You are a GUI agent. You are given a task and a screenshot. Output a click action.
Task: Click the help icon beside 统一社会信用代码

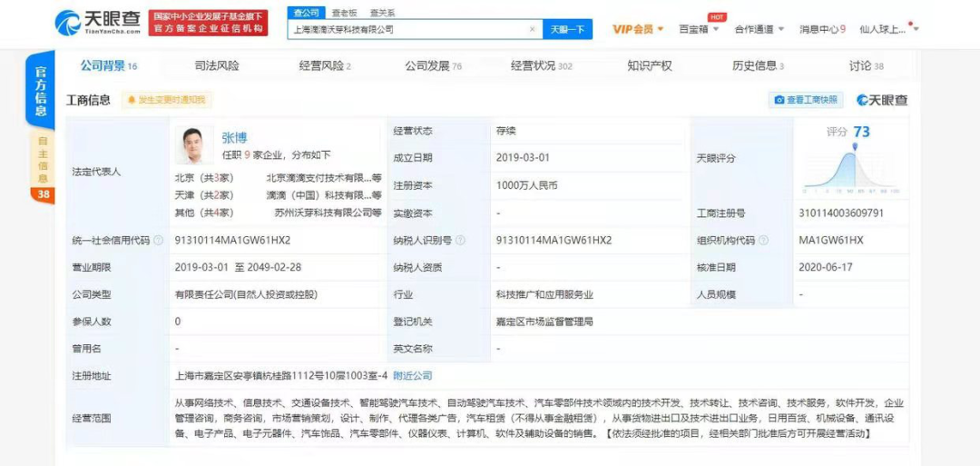point(159,240)
